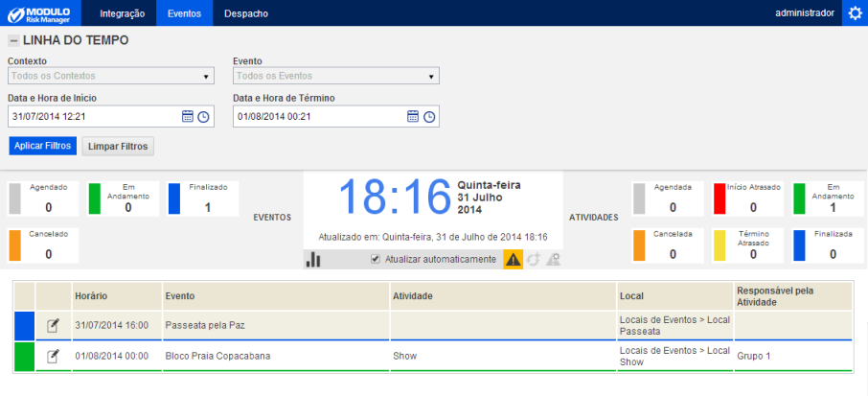Click the Modulo Risk Manager logo
The height and width of the screenshot is (396, 868).
(39, 13)
